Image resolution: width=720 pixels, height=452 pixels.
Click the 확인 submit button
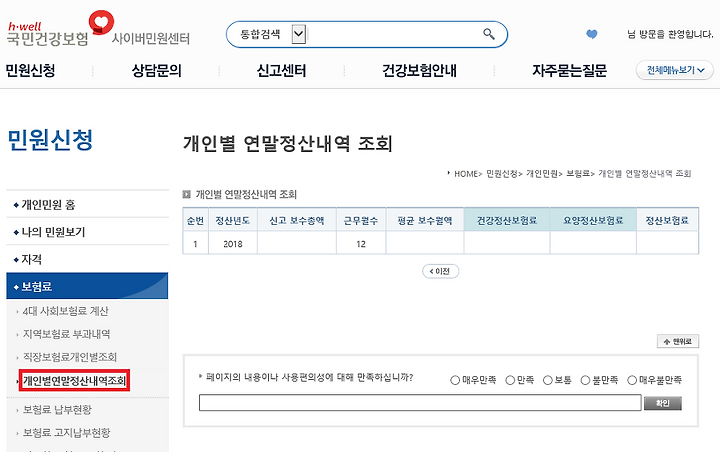[x=663, y=403]
